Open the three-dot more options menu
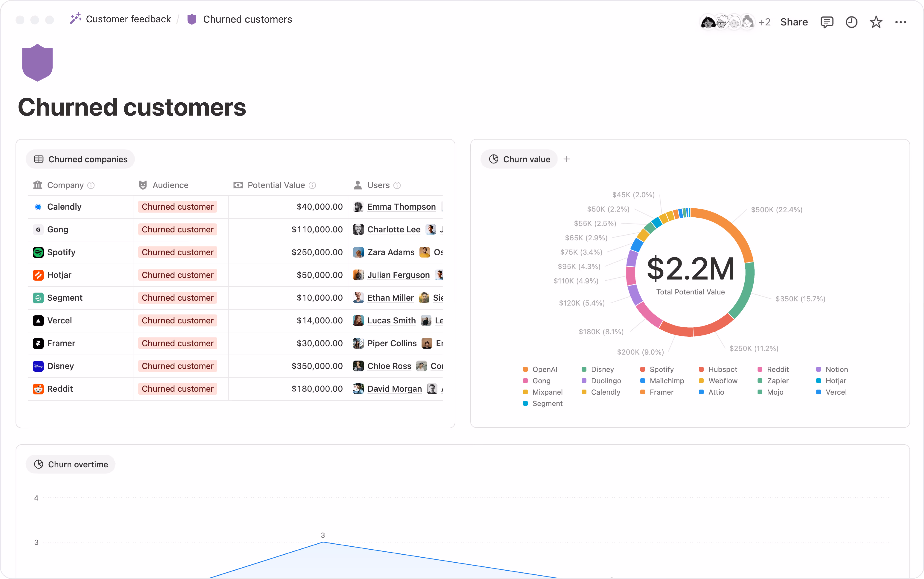 tap(900, 22)
